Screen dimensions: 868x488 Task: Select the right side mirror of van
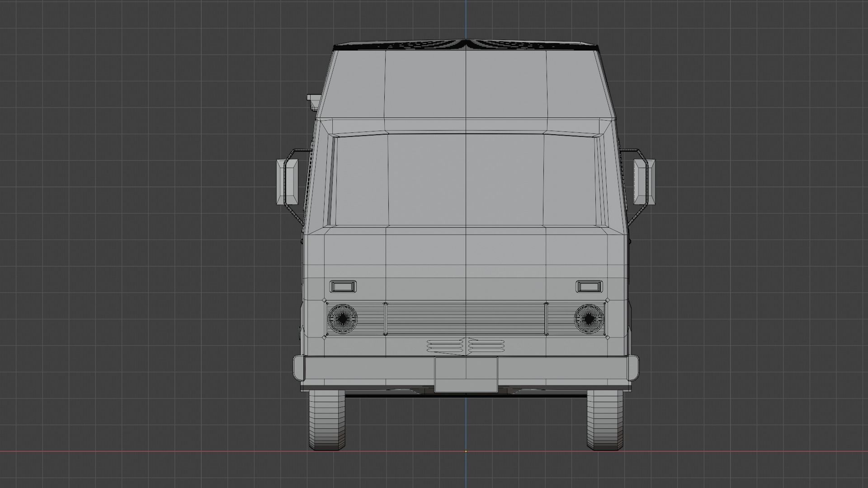(644, 182)
